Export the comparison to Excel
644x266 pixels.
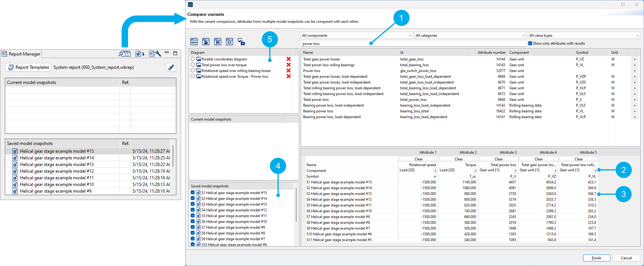[x=229, y=42]
